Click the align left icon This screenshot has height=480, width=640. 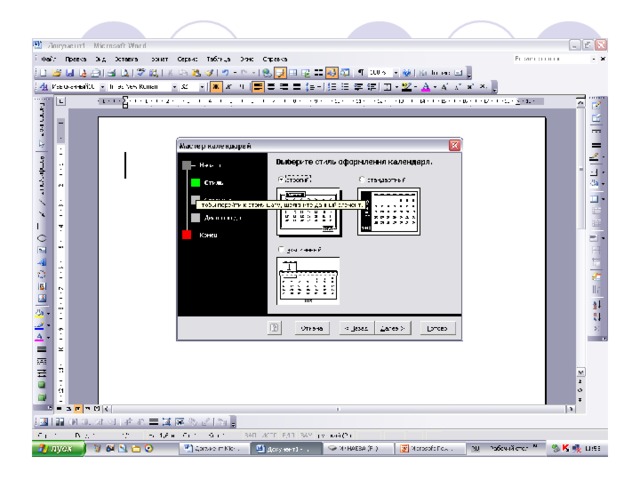(x=258, y=88)
